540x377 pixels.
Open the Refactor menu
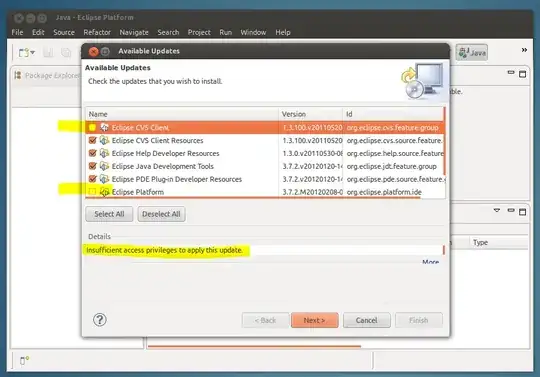[97, 32]
